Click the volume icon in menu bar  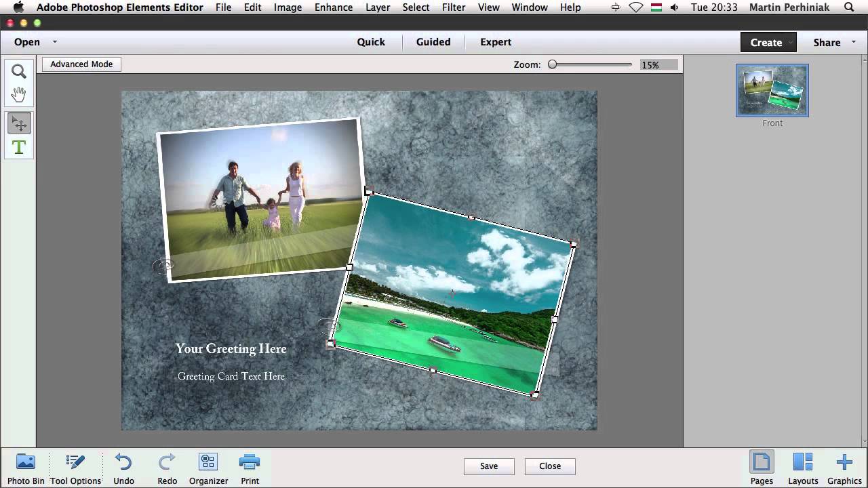click(x=674, y=7)
